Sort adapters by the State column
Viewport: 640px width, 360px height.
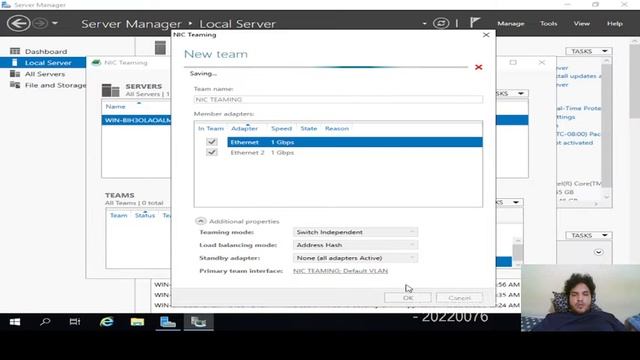309,128
